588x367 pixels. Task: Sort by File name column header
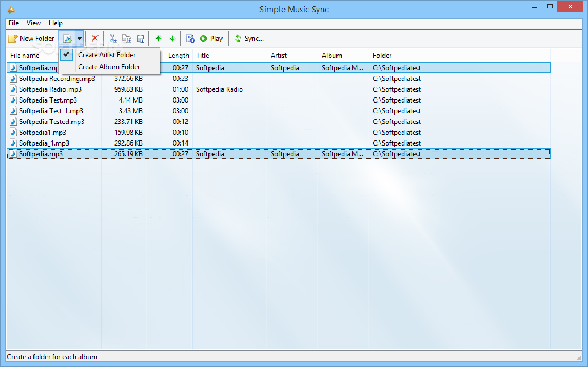pos(25,56)
